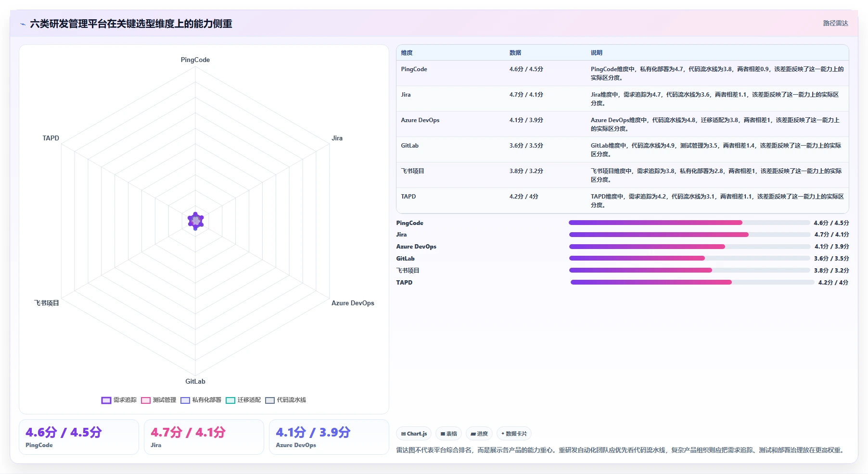Click the 数据 column header
This screenshot has width=868, height=474.
pos(515,53)
